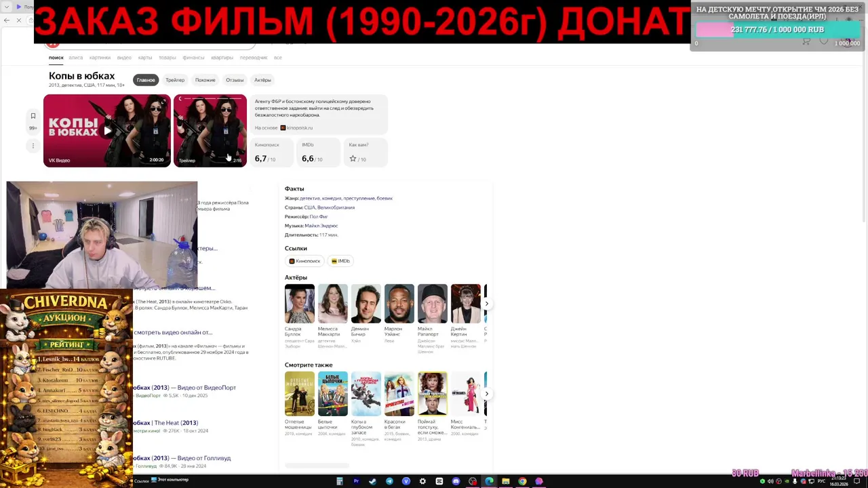The height and width of the screenshot is (488, 868).
Task: Switch to the финансы search tab
Action: [x=193, y=58]
